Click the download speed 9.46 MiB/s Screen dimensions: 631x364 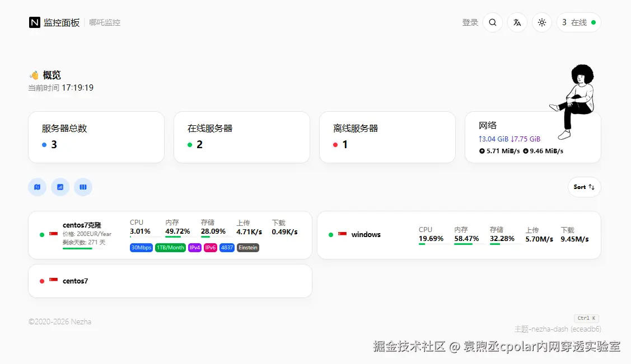click(543, 151)
